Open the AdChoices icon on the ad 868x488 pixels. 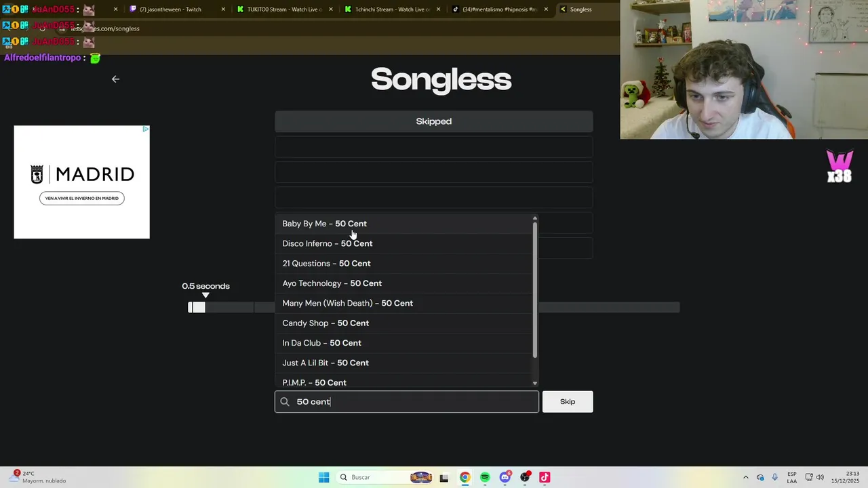pyautogui.click(x=145, y=129)
